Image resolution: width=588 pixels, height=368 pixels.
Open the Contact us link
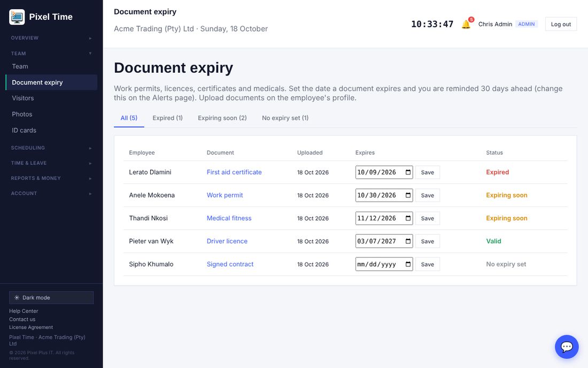[22, 319]
